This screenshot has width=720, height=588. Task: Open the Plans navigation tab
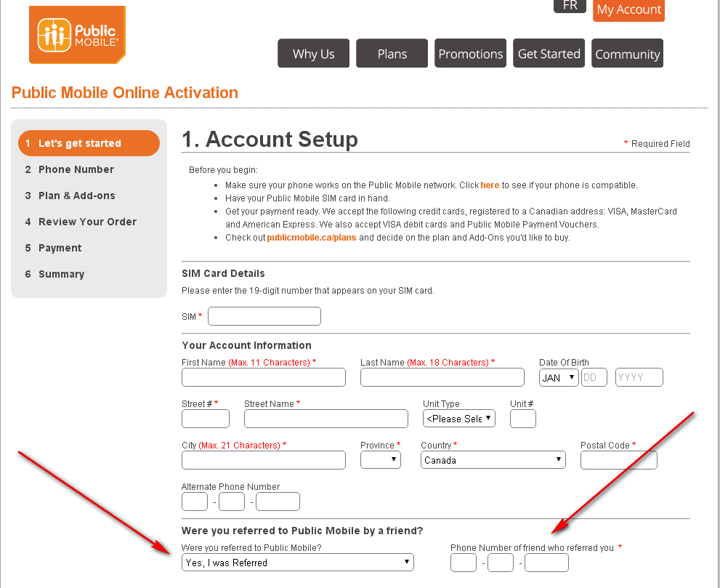(392, 52)
